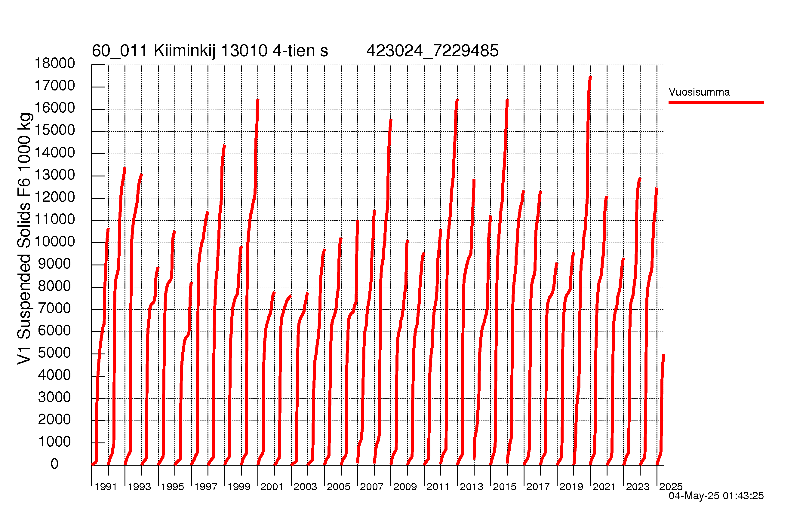Click the y-axis value '2000'
Image resolution: width=812 pixels, height=511 pixels.
(54, 420)
